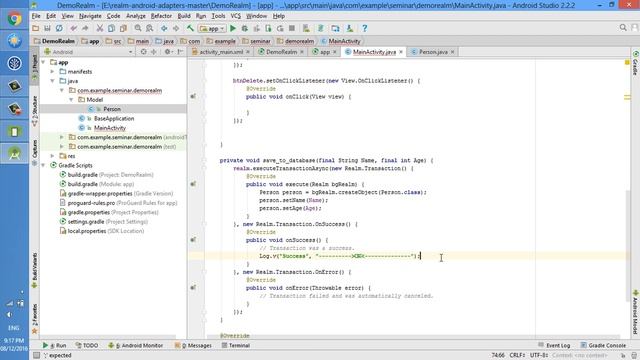Click the Help question mark icon
The image size is (640, 360).
pos(364,29)
